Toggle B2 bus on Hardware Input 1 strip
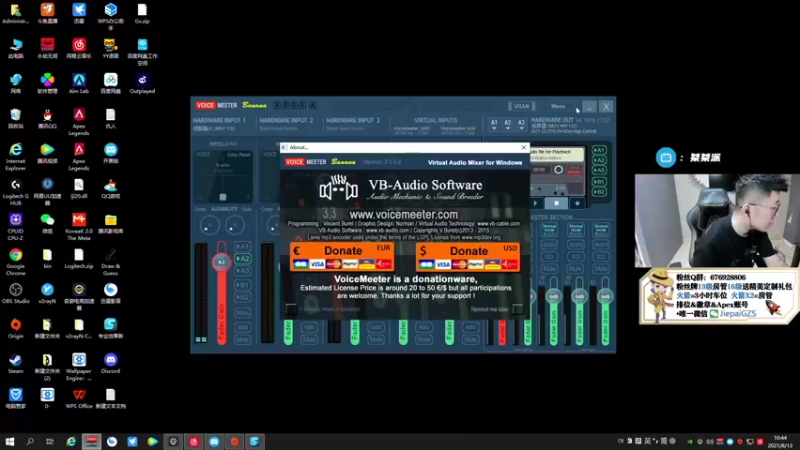Viewport: 800px width, 450px height. click(243, 296)
